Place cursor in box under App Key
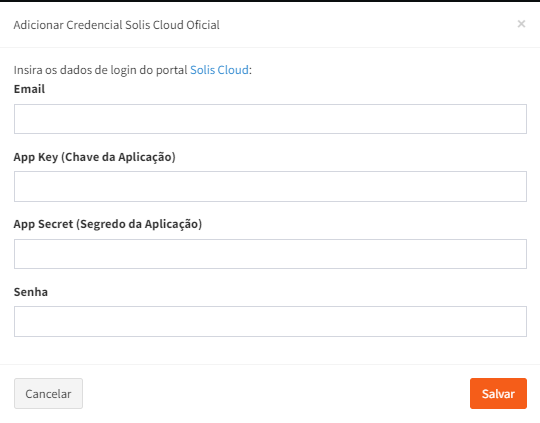 point(270,186)
